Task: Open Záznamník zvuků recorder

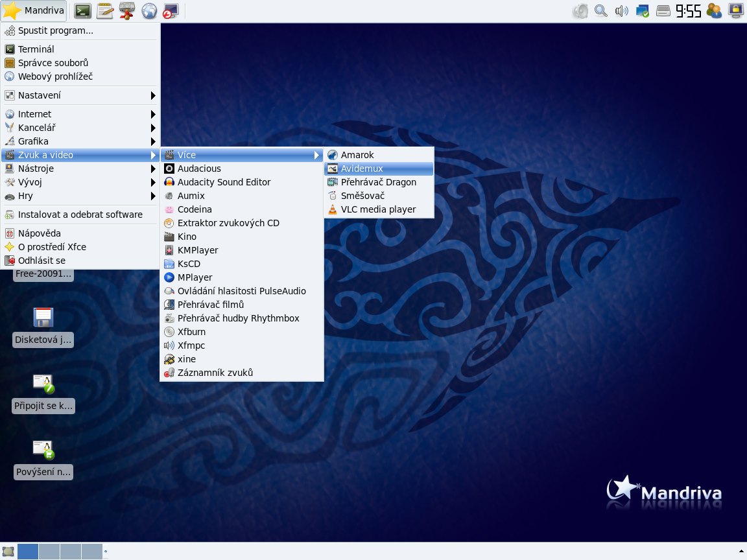Action: click(242, 373)
